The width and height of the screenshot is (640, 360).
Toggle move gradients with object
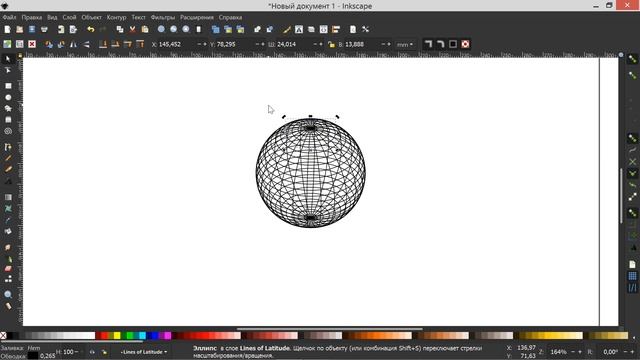453,44
